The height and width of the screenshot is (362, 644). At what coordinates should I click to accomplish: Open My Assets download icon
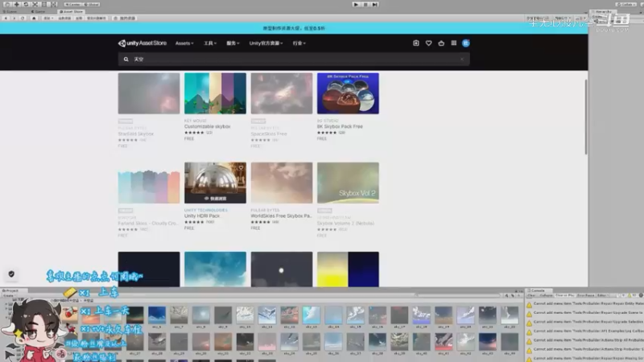tap(416, 43)
